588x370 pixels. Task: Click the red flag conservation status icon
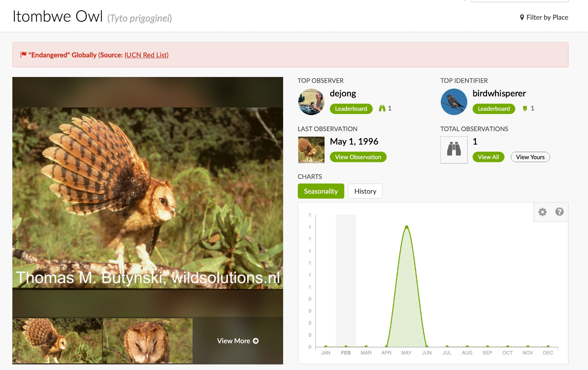tap(24, 55)
